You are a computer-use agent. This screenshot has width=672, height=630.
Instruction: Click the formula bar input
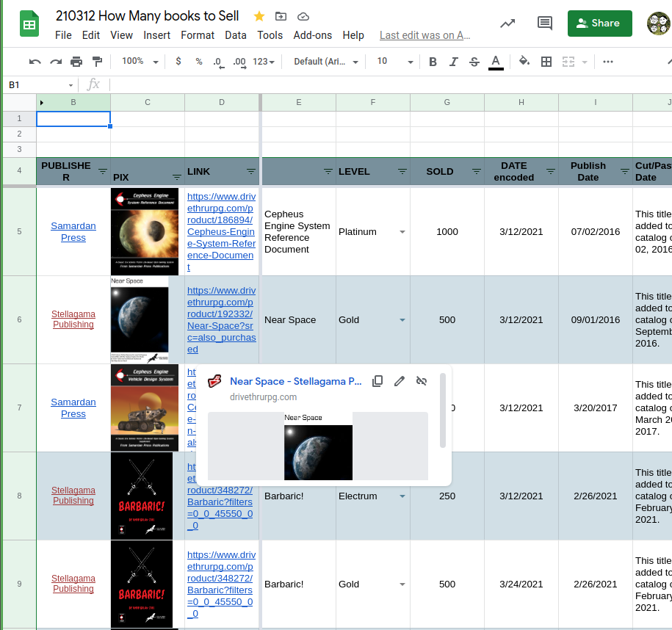390,85
